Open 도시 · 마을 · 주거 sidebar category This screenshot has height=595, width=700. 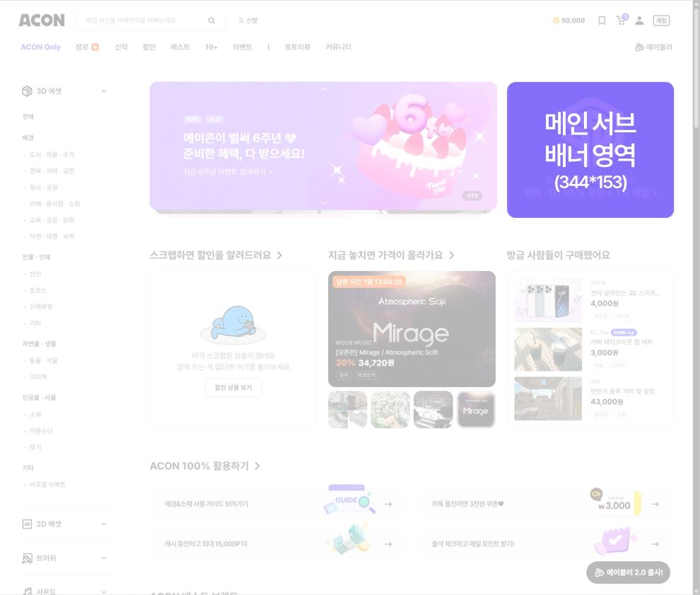click(52, 154)
